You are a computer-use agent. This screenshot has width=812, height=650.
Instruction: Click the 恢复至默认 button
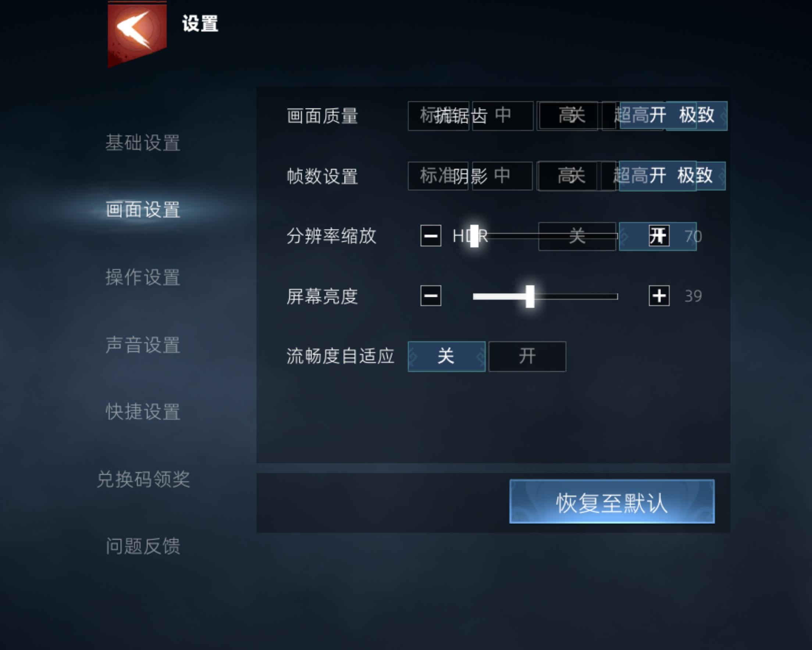[612, 501]
